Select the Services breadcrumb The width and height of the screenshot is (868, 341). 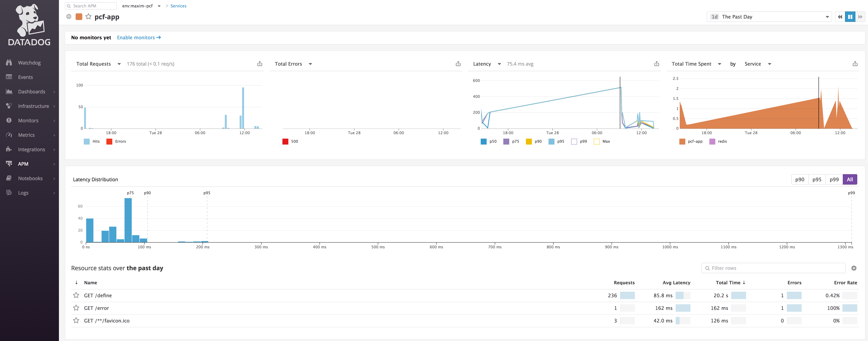[x=178, y=6]
